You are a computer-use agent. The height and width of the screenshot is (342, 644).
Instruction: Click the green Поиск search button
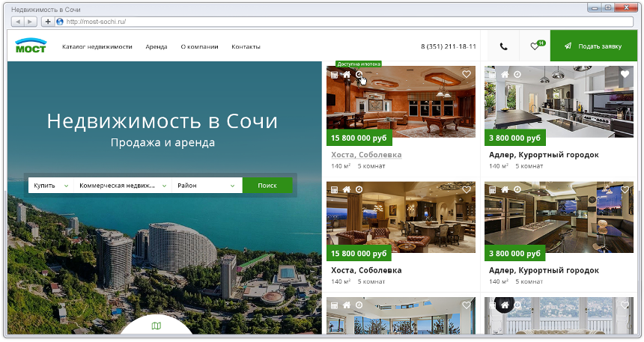click(267, 186)
